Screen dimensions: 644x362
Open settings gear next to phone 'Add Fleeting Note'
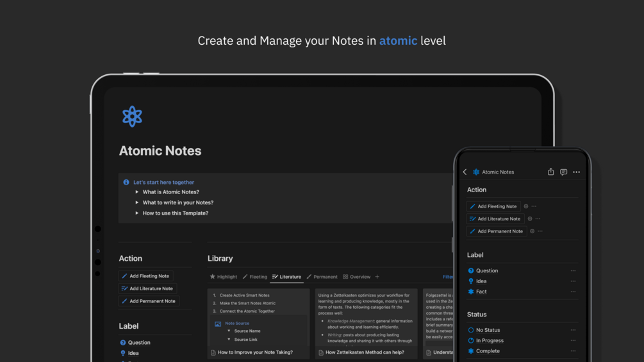pyautogui.click(x=525, y=206)
